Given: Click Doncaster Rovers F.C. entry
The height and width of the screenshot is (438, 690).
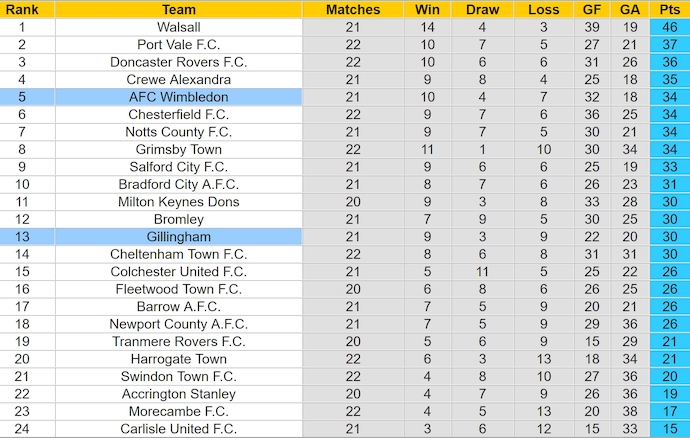Looking at the screenshot, I should coord(179,62).
